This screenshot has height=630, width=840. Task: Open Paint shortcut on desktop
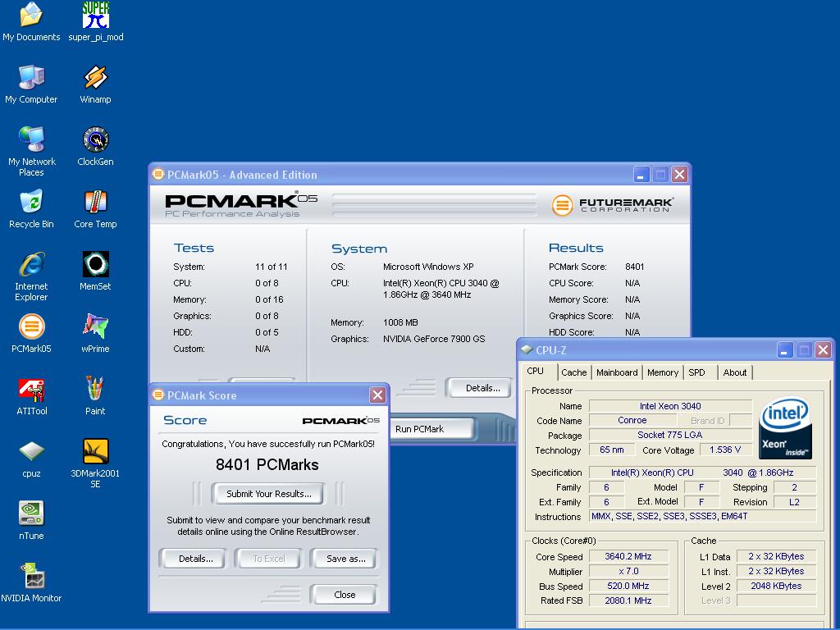pos(95,396)
